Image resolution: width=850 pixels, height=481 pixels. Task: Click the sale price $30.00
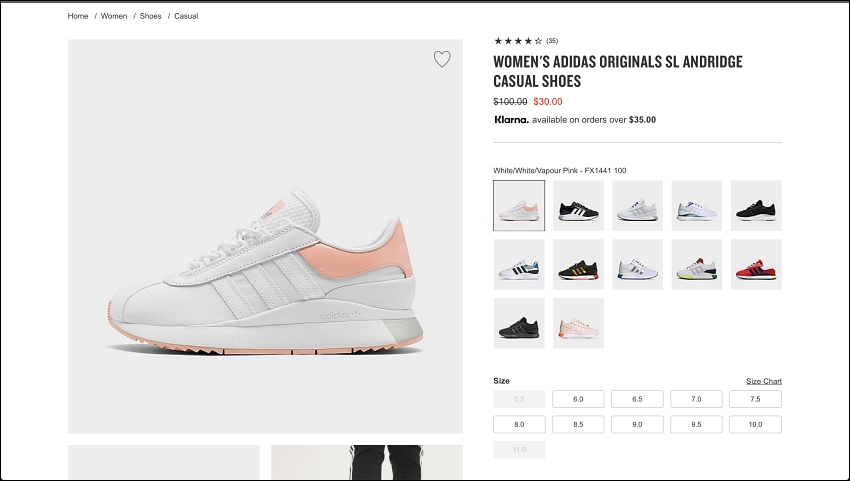pos(548,101)
